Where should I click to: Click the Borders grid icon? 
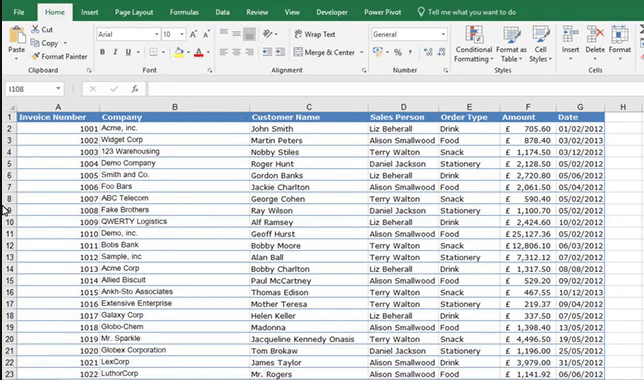pos(153,52)
